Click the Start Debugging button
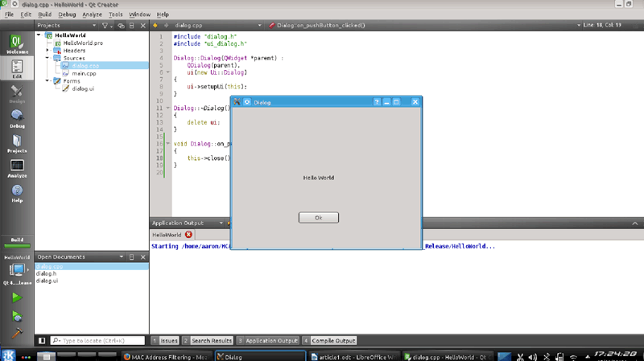The width and height of the screenshot is (644, 361). pos(17,315)
